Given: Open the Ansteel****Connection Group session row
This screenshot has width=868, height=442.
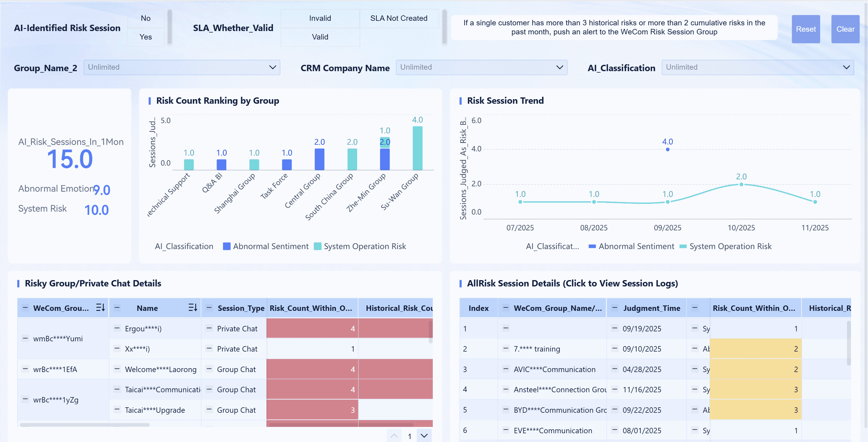Looking at the screenshot, I should tap(655, 389).
